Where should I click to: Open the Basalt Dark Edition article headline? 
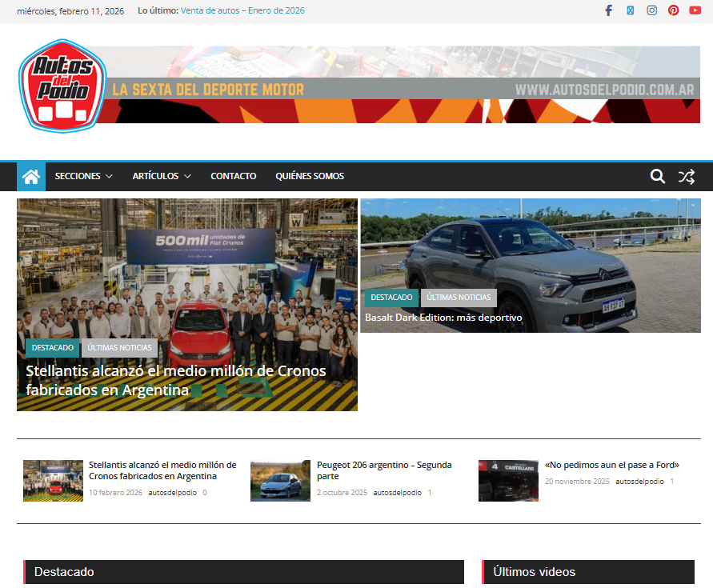click(x=443, y=318)
